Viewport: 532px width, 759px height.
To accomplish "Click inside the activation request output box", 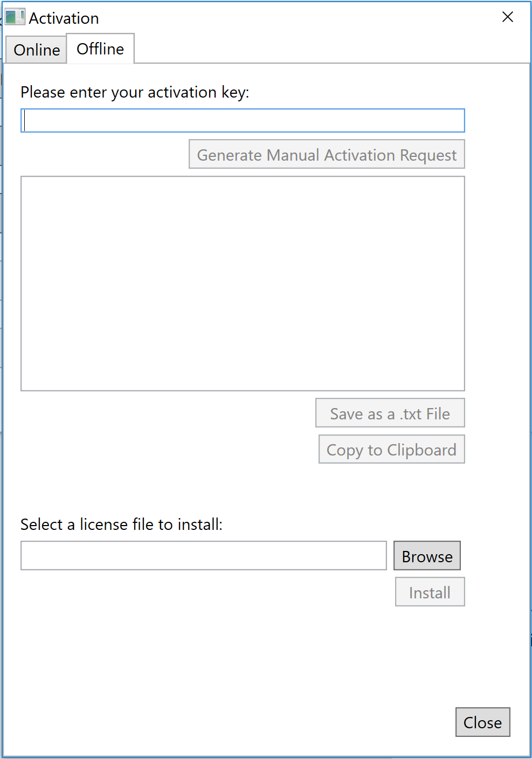I will [x=243, y=283].
